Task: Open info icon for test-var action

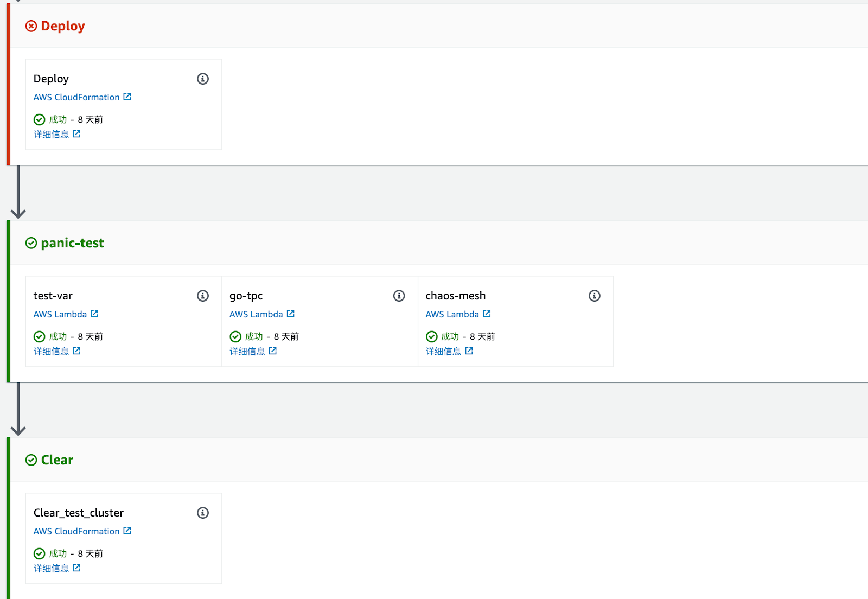Action: coord(203,296)
